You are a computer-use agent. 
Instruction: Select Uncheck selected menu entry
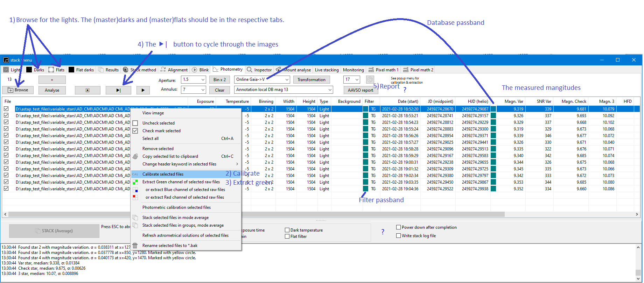[x=186, y=123]
